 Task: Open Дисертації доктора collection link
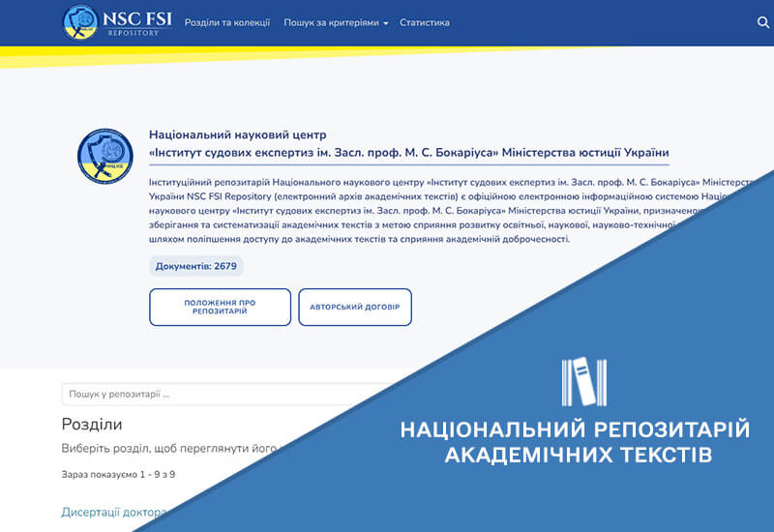pyautogui.click(x=113, y=513)
